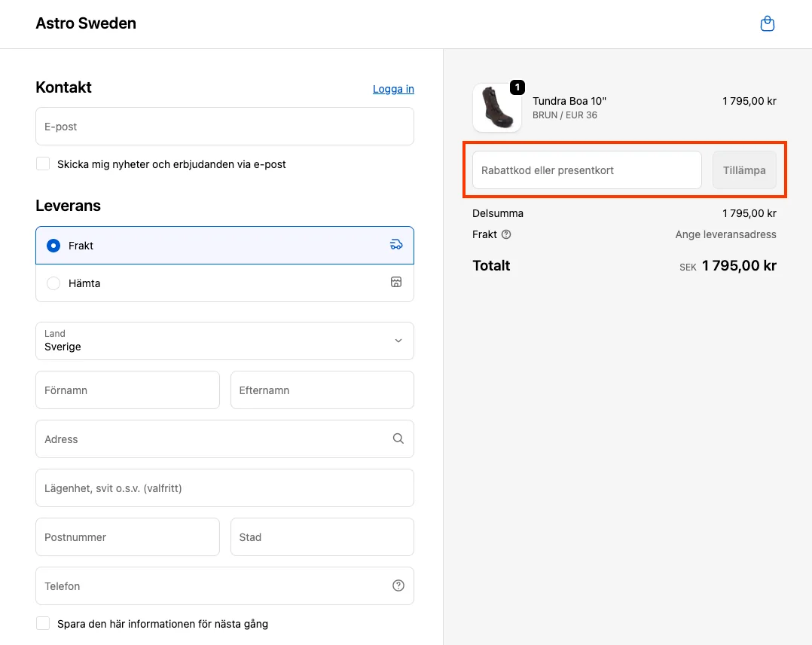Click the help icon in Telefon field

(x=398, y=585)
